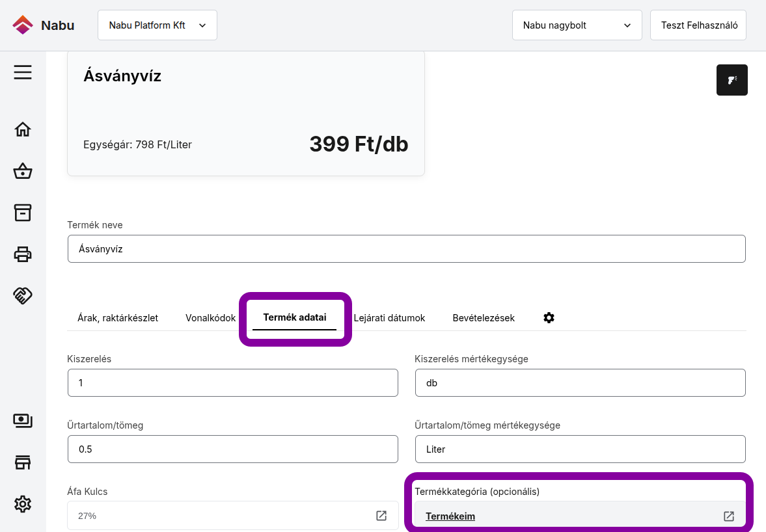The width and height of the screenshot is (766, 532).
Task: Open the handshake partners icon
Action: tap(23, 296)
